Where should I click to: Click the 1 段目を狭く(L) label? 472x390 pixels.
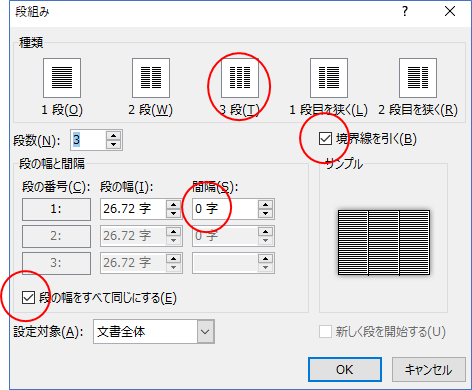coord(328,110)
